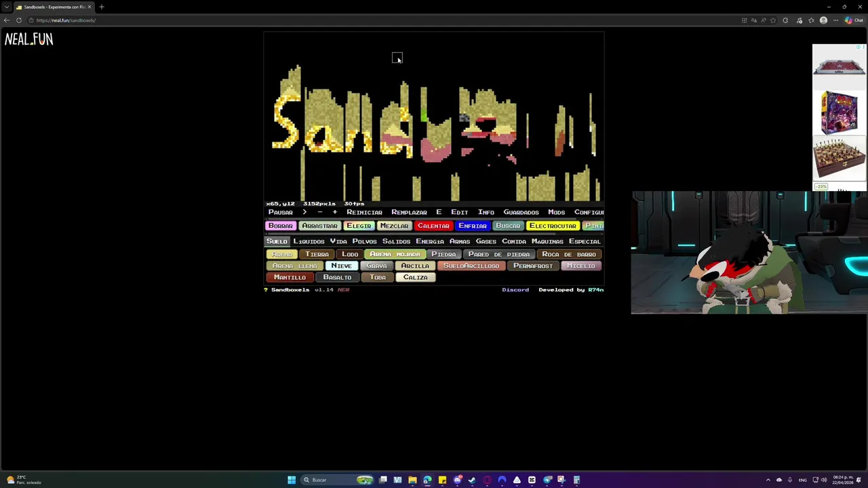The image size is (868, 488).
Task: Open the Discord link
Action: point(515,289)
